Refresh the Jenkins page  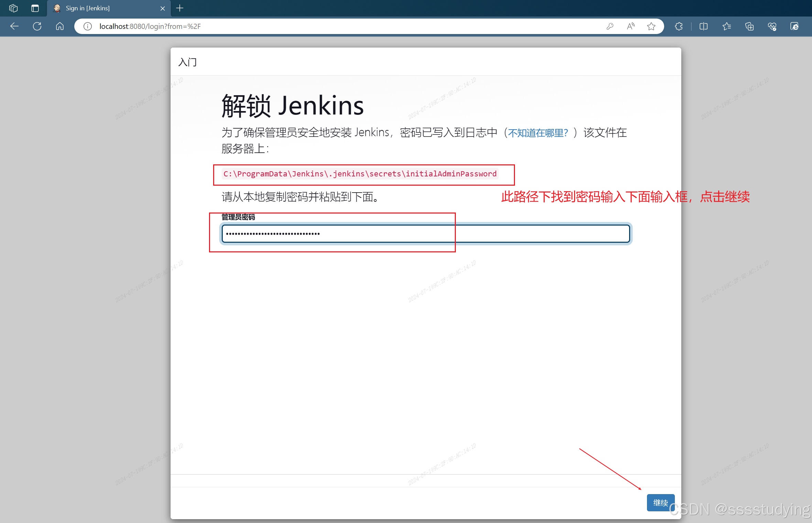(x=37, y=26)
